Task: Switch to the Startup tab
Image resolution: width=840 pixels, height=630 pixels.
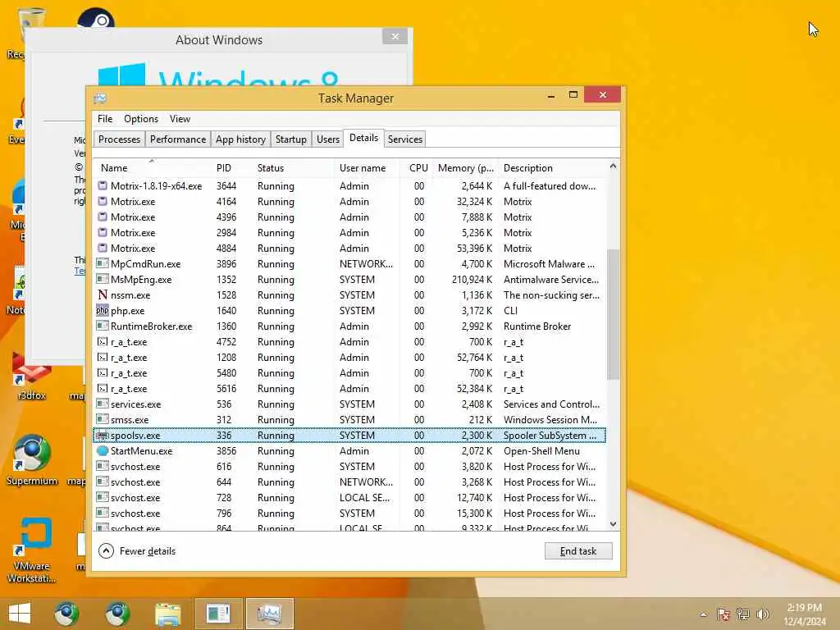Action: point(291,139)
